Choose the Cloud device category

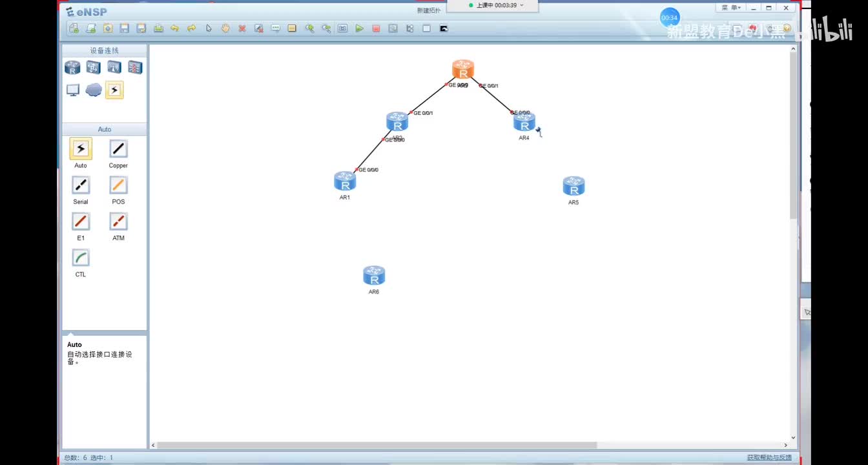click(x=94, y=90)
